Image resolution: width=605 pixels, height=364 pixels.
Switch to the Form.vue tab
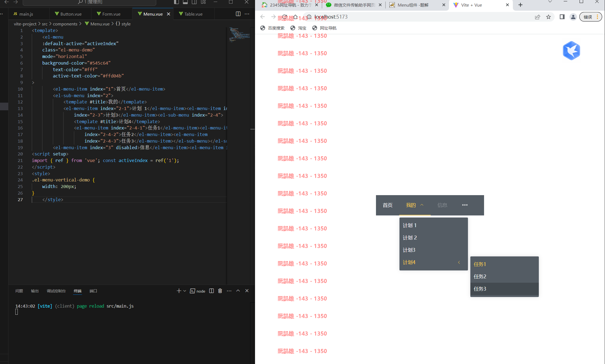point(109,14)
